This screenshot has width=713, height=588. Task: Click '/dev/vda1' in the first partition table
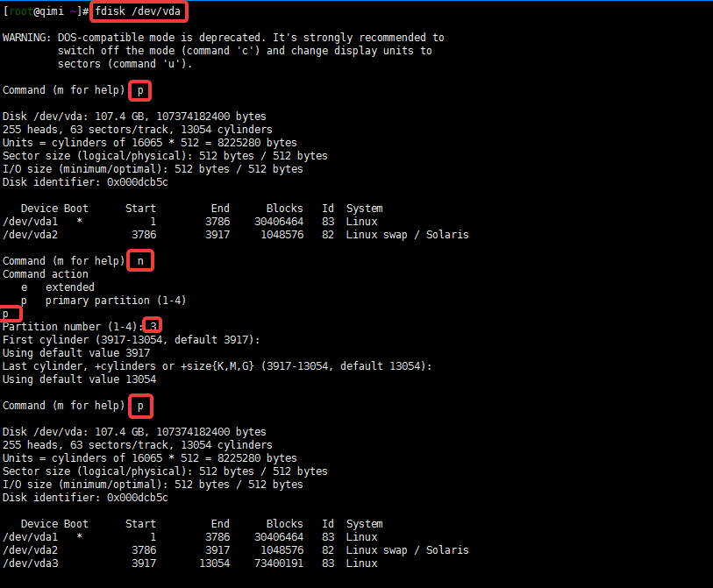[31, 222]
